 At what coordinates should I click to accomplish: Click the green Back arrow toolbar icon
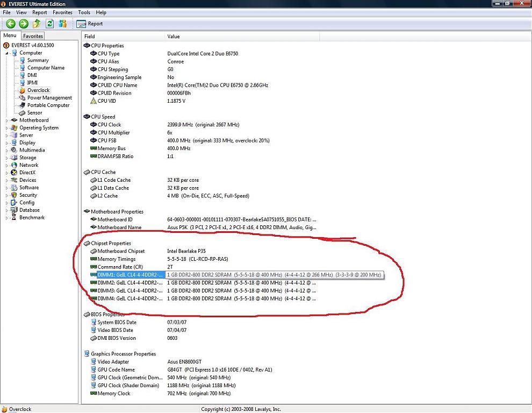tap(11, 24)
